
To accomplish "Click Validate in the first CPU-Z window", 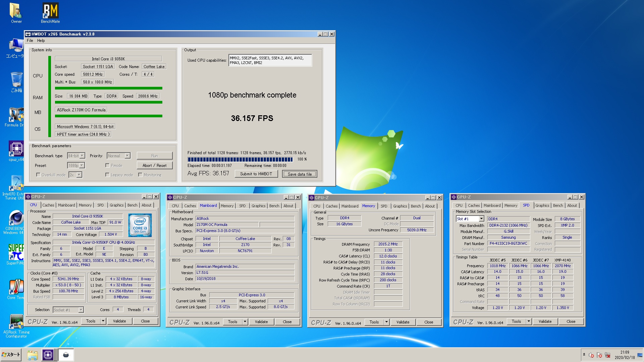I will [119, 321].
